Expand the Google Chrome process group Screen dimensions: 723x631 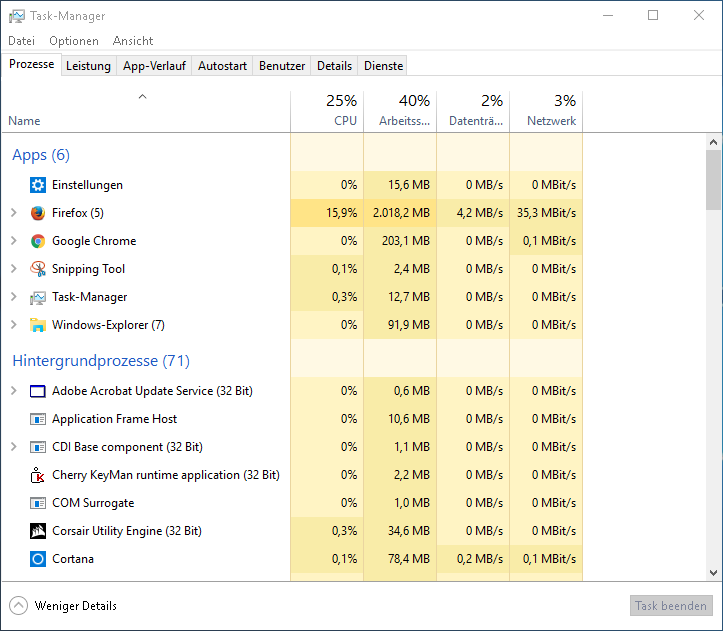(14, 241)
